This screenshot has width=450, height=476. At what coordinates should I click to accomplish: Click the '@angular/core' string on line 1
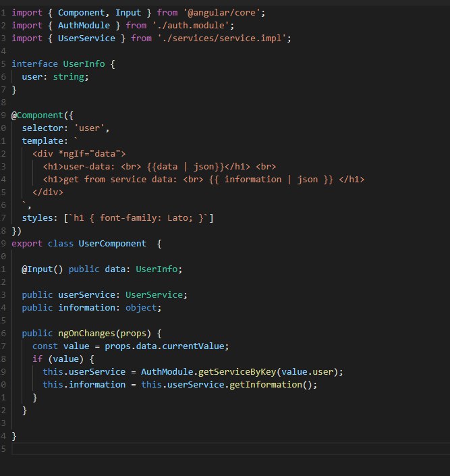click(221, 13)
